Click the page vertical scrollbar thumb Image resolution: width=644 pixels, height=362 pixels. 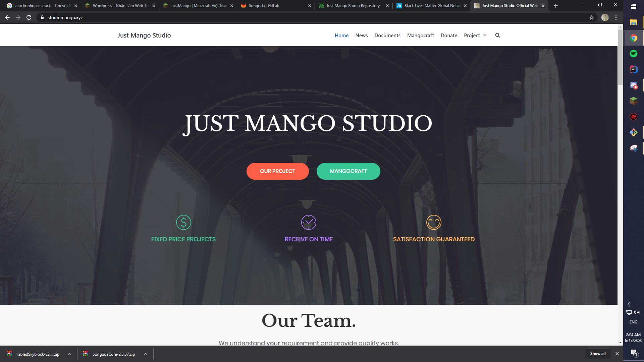click(x=621, y=57)
